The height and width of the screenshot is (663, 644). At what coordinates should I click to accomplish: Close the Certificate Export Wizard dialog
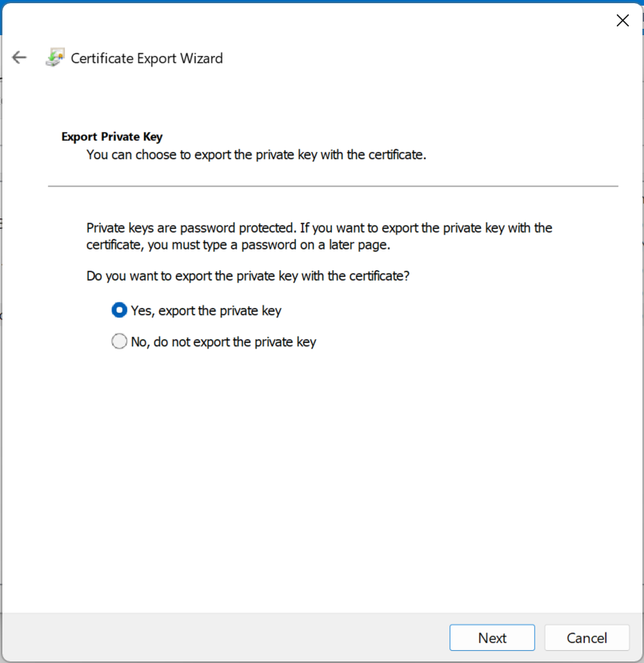click(x=622, y=20)
